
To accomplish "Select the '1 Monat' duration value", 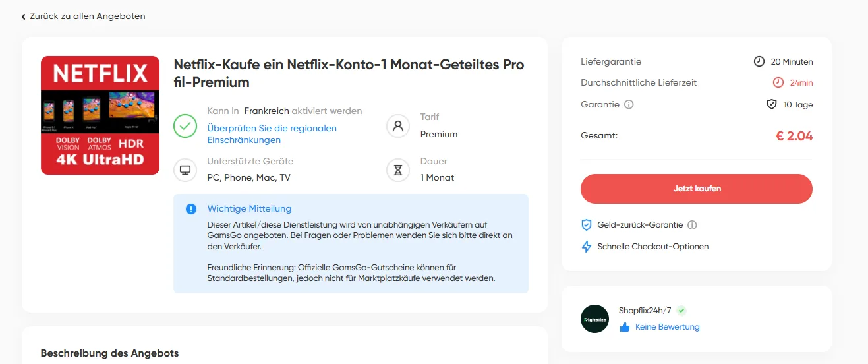I will tap(437, 177).
